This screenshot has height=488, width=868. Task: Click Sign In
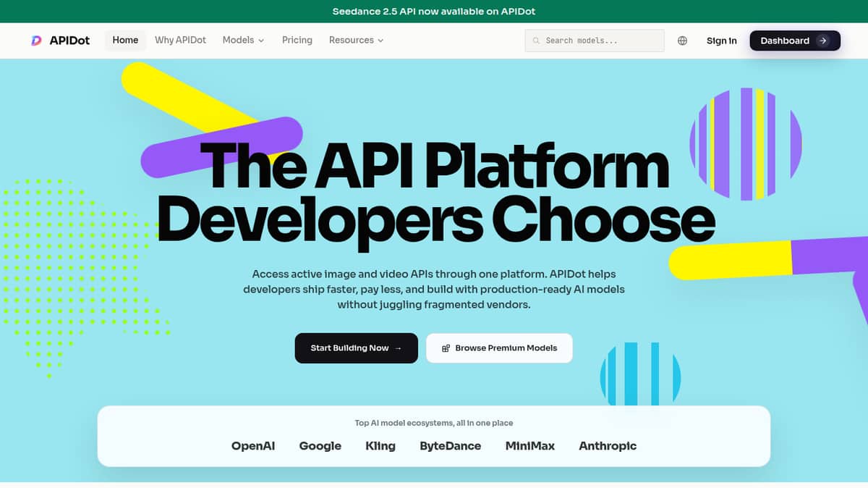pos(721,41)
